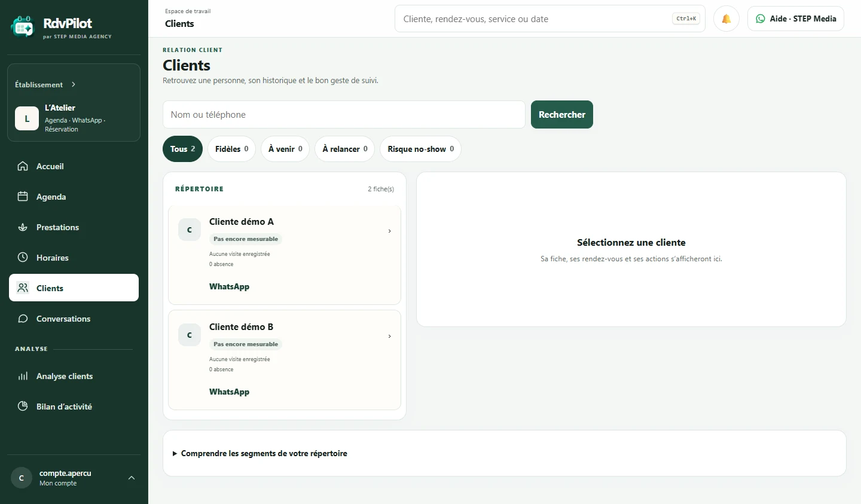Open Bilan d'activité from the sidebar
This screenshot has height=504, width=861.
pos(74,407)
